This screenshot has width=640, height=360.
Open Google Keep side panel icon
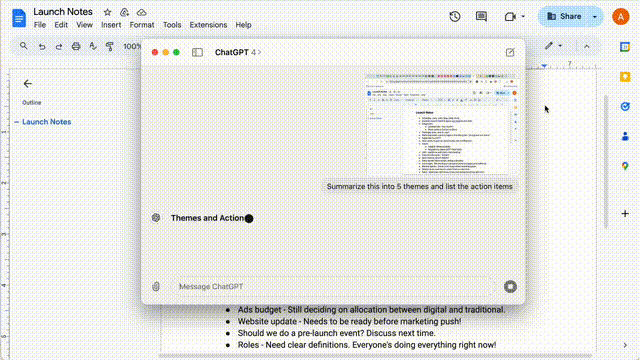tap(625, 77)
